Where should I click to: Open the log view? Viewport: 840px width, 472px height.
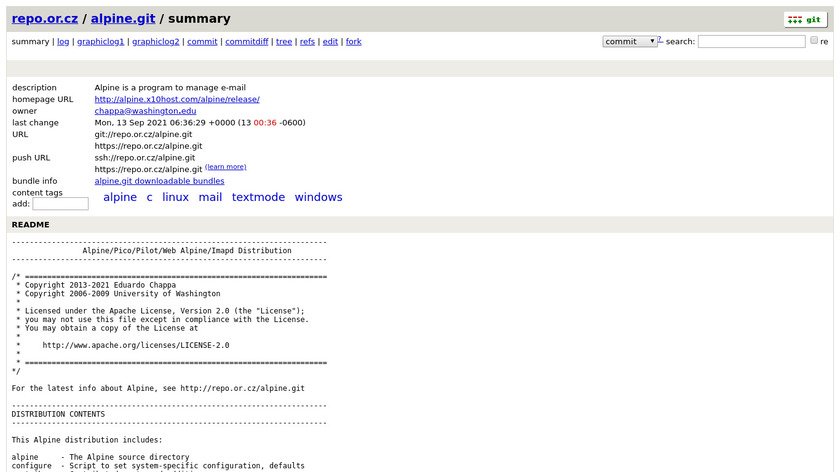(63, 41)
